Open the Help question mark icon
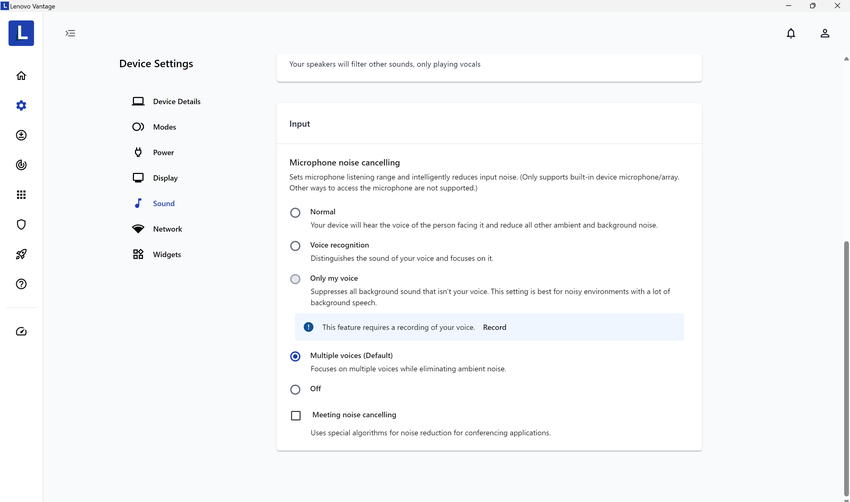 (x=21, y=284)
